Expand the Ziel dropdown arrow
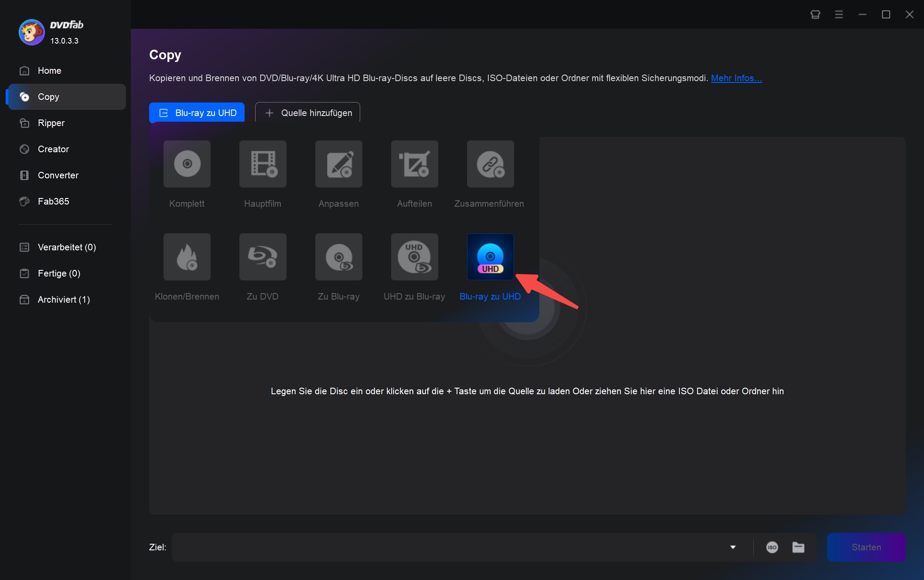This screenshot has height=580, width=924. [733, 547]
